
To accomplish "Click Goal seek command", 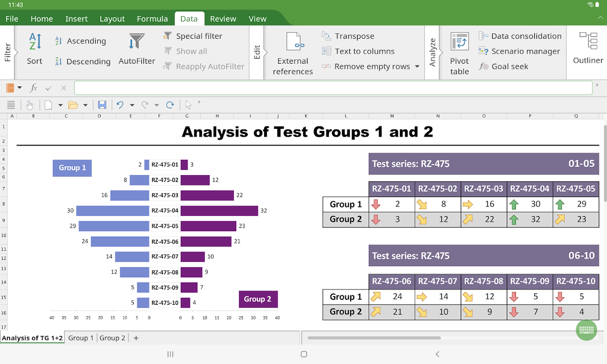I will [510, 66].
